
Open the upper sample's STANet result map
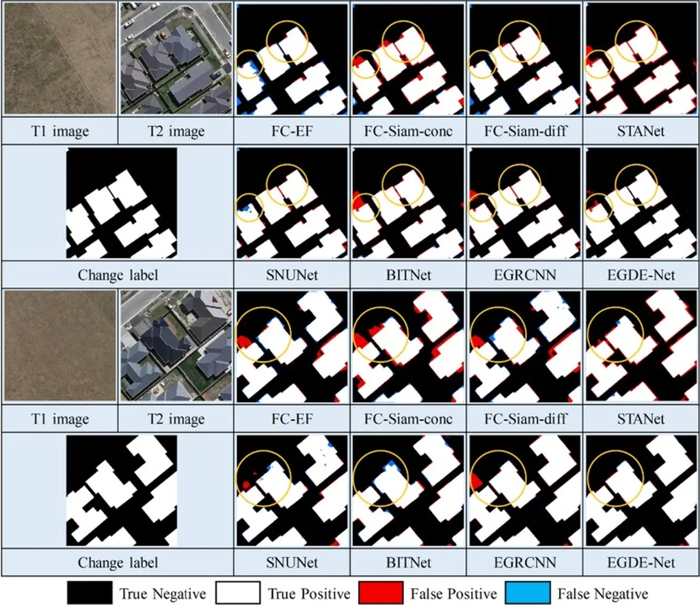[641, 59]
